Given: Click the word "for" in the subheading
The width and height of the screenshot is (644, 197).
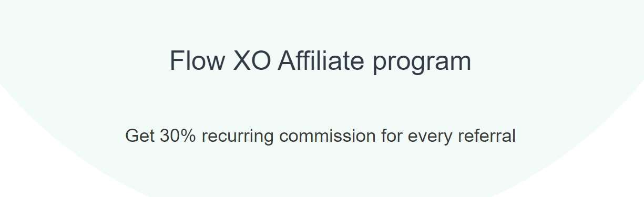Looking at the screenshot, I should pos(392,136).
